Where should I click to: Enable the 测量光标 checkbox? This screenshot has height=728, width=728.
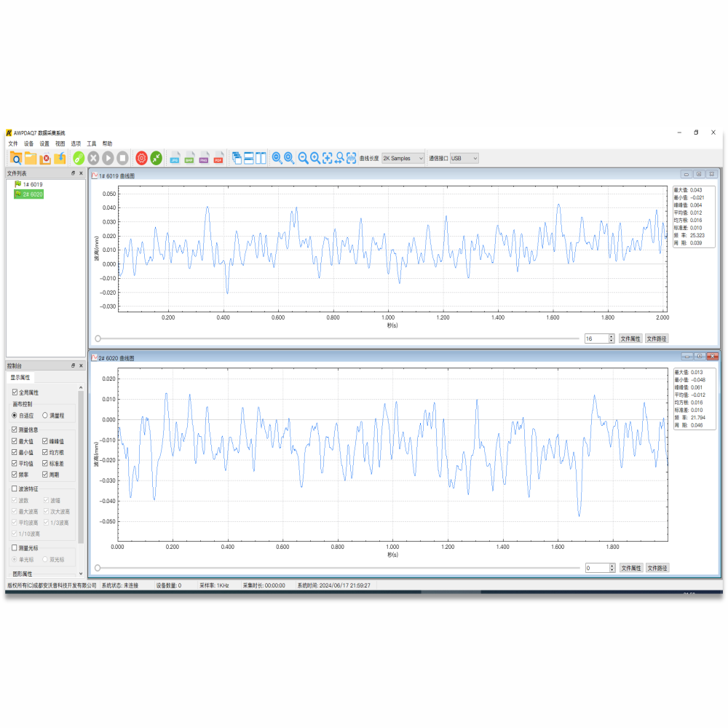(x=15, y=547)
